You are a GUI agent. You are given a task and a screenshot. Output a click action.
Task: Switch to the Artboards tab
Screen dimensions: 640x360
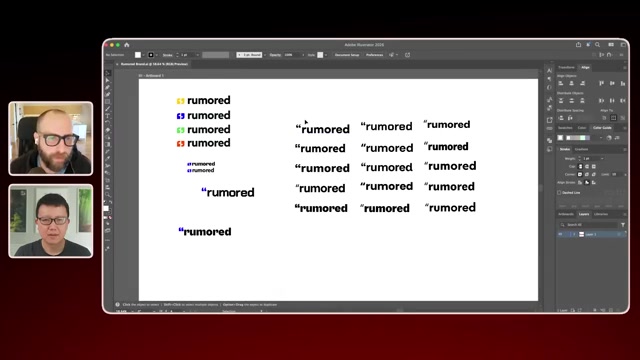click(566, 214)
